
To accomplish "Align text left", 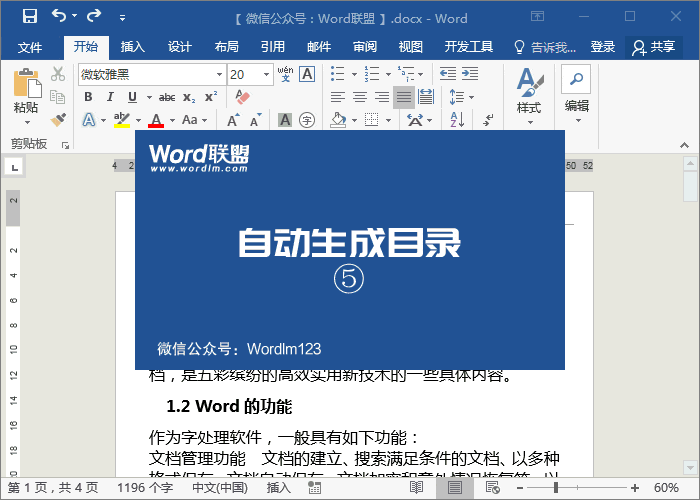I will 338,97.
